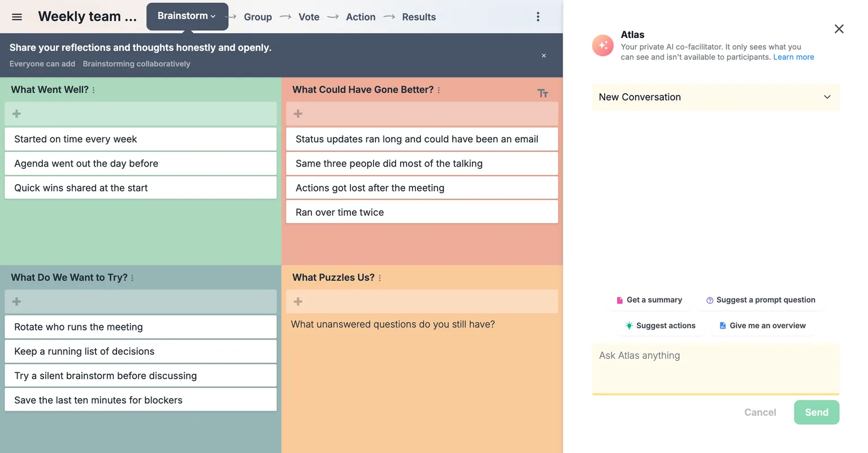Focus the Ask Atlas anything input
Image resolution: width=868 pixels, height=453 pixels.
pyautogui.click(x=715, y=368)
